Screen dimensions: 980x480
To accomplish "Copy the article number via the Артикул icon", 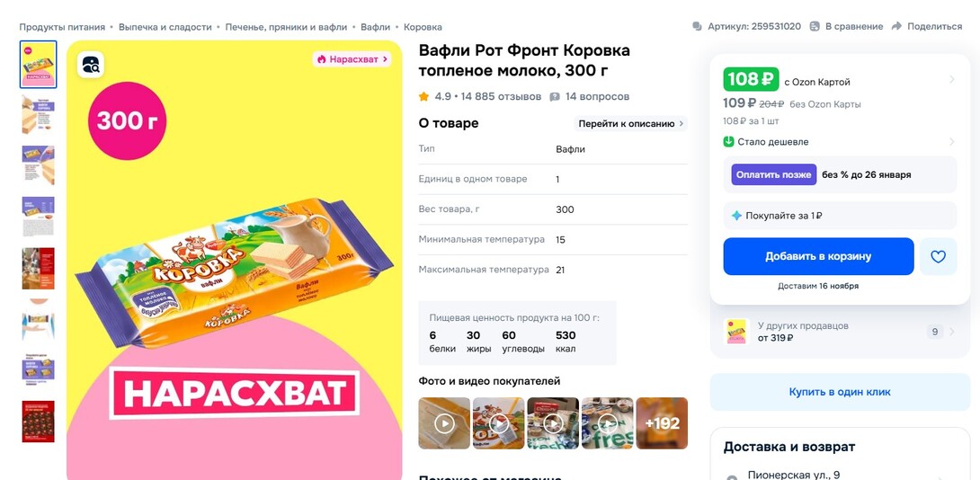I will point(697,26).
